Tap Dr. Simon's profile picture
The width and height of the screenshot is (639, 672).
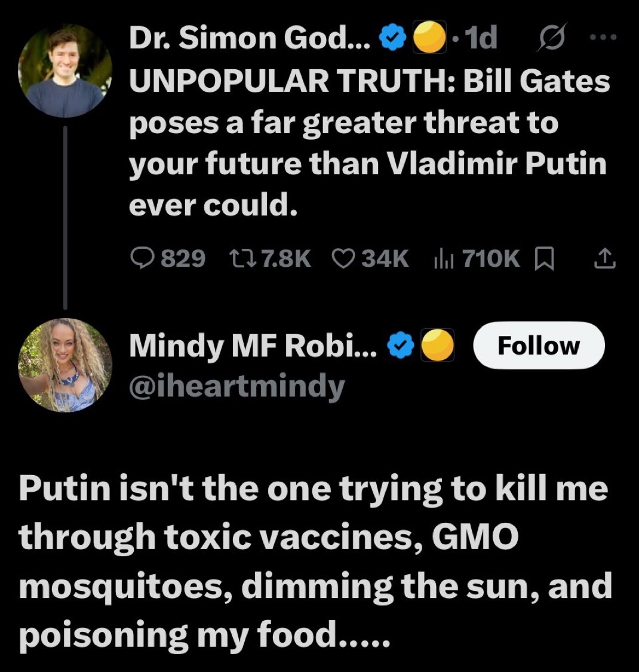(x=65, y=70)
